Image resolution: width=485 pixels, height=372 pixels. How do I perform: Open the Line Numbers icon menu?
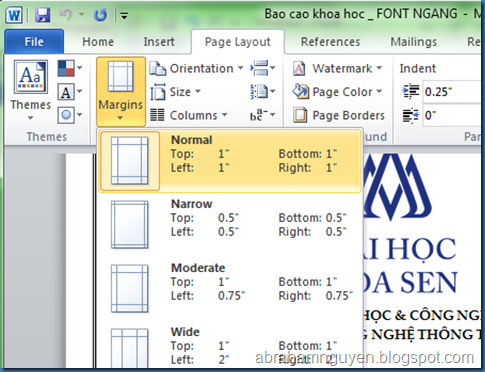(263, 91)
